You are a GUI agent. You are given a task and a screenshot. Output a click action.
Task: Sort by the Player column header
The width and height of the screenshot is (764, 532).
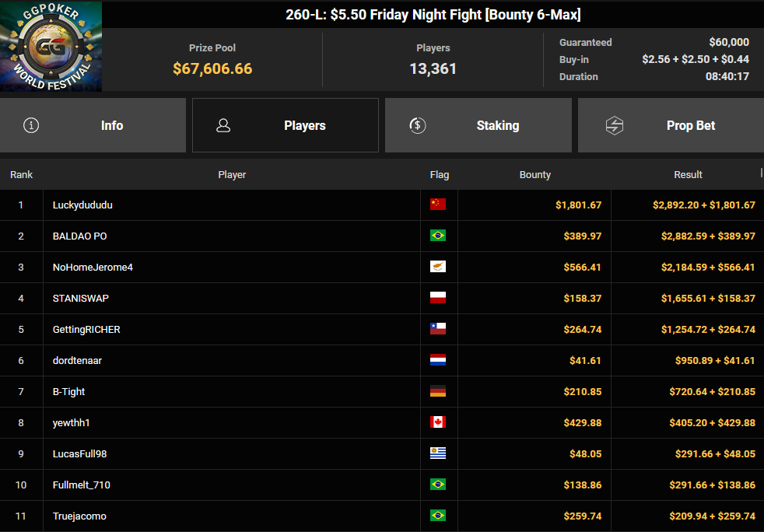232,174
